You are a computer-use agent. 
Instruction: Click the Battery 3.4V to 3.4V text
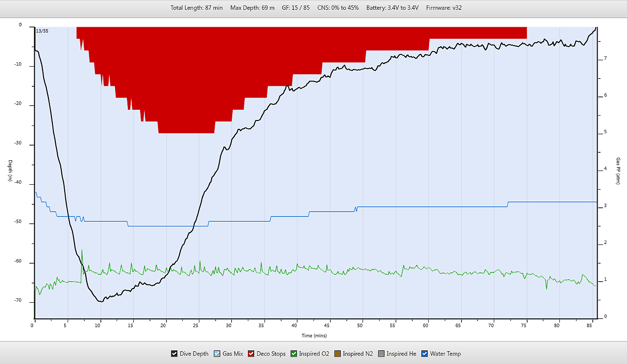(392, 8)
